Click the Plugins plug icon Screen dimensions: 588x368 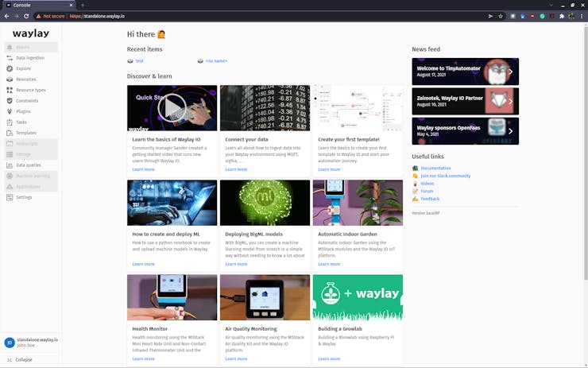10,111
